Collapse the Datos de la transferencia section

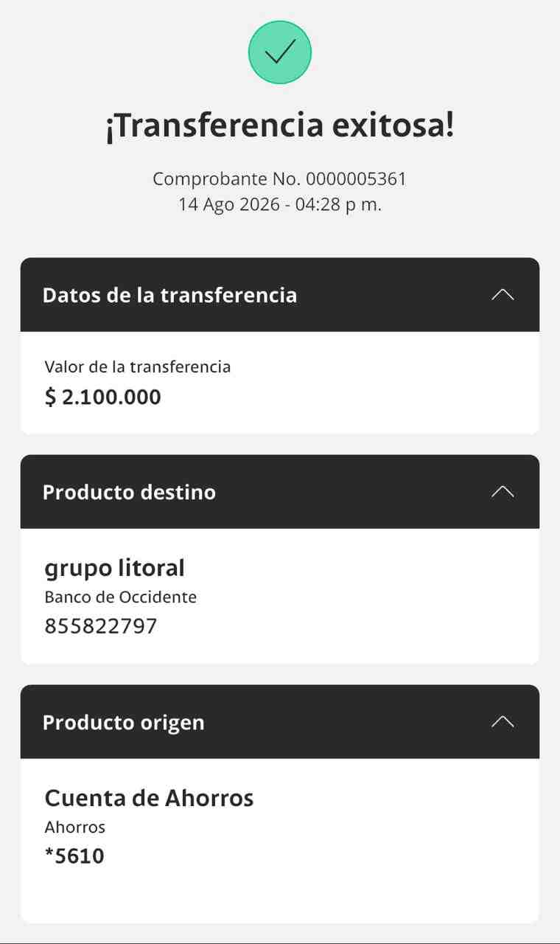coord(503,295)
